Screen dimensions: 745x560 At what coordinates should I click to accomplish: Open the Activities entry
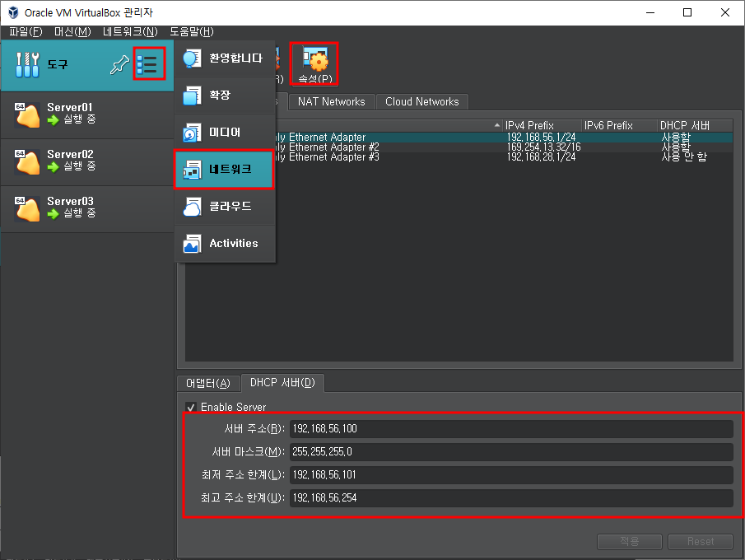[x=226, y=244]
